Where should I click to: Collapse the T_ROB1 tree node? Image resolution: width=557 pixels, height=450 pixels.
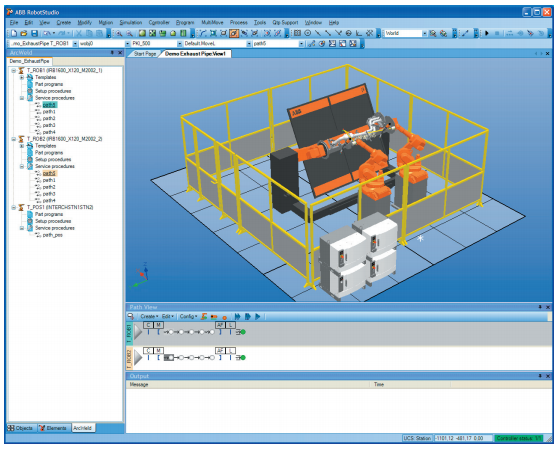(x=13, y=70)
